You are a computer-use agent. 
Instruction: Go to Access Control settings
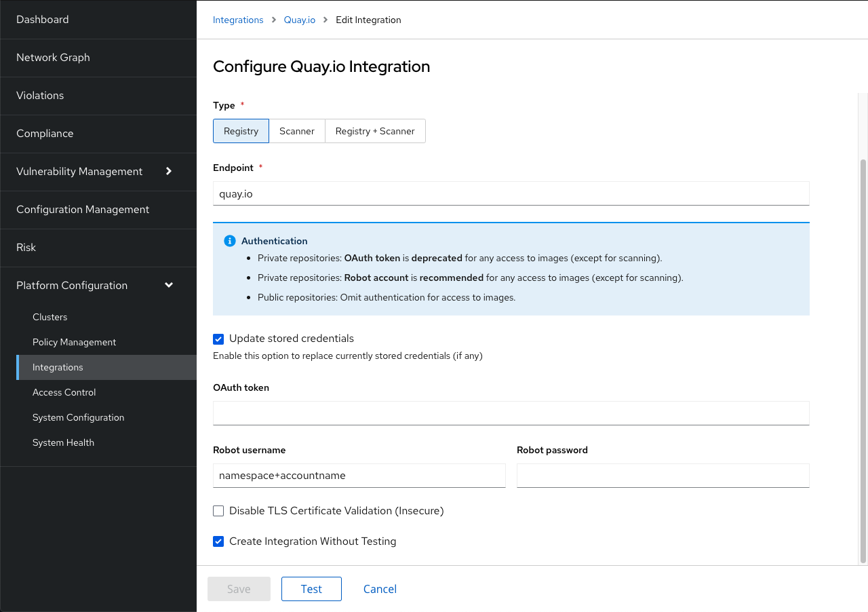tap(64, 392)
